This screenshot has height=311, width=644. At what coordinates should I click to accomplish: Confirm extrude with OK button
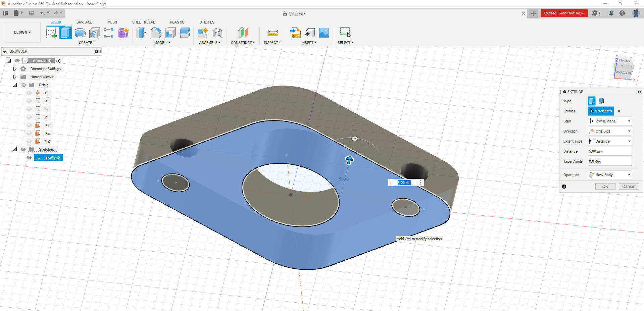(605, 187)
